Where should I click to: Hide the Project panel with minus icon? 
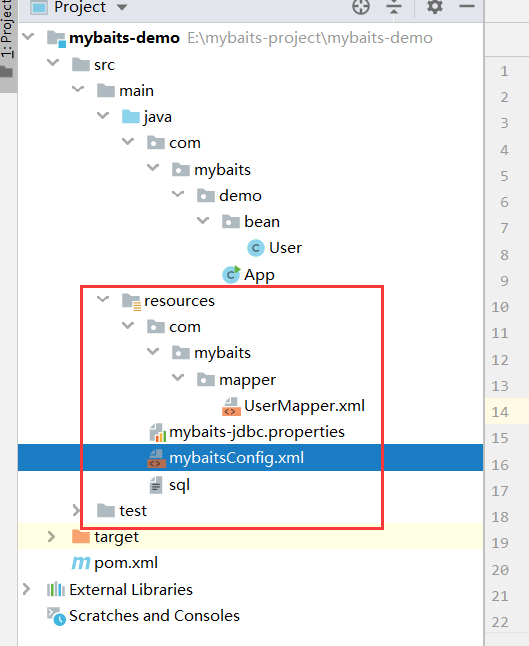coord(467,6)
